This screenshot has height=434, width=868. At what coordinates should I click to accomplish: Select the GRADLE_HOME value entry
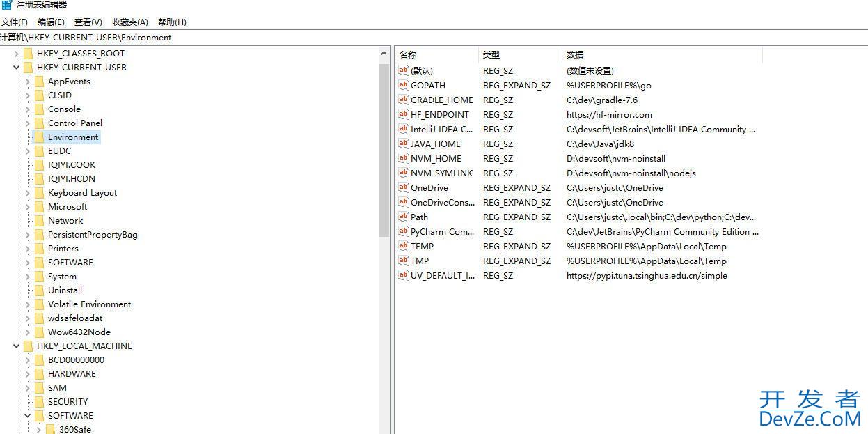[441, 100]
